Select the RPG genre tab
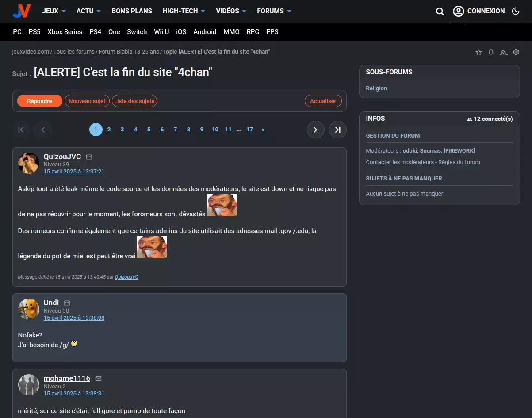This screenshot has height=418, width=532. tap(253, 32)
